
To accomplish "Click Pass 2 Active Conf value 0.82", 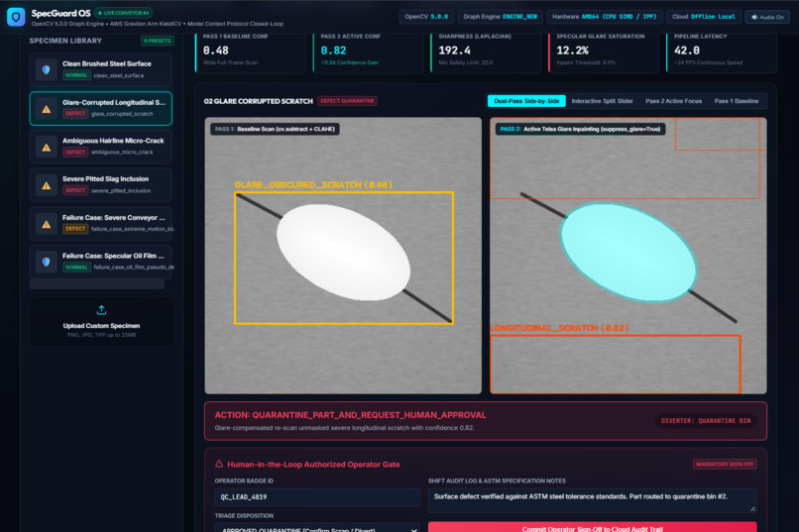I will tap(333, 51).
